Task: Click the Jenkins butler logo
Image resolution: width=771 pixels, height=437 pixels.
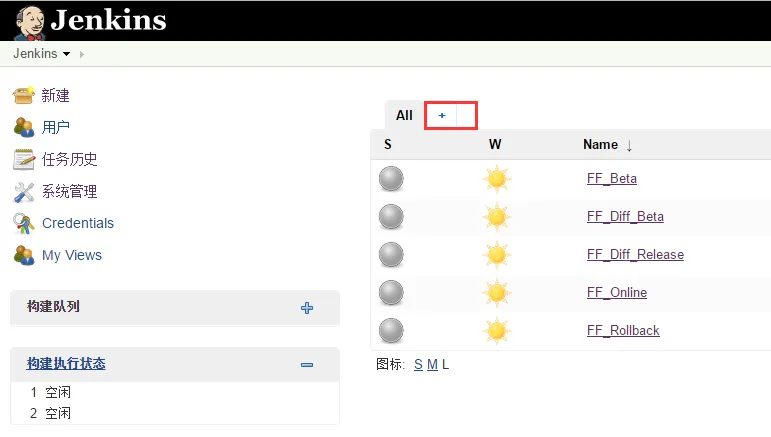Action: [29, 23]
